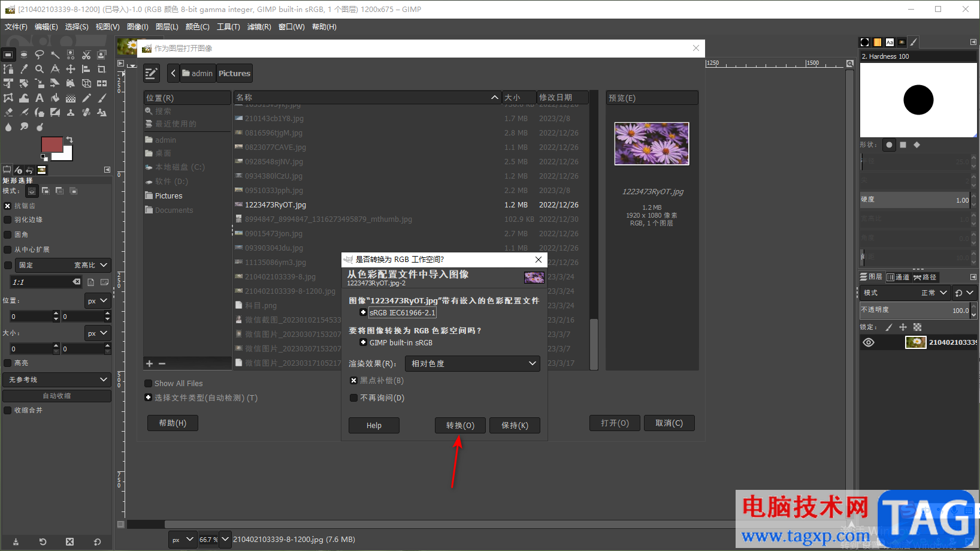
Task: Open the Filters menu
Action: click(x=259, y=27)
